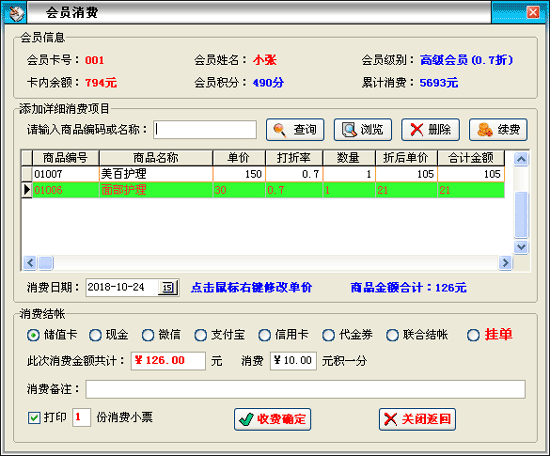Click 关闭返回 to close and return
550x456 pixels.
417,419
